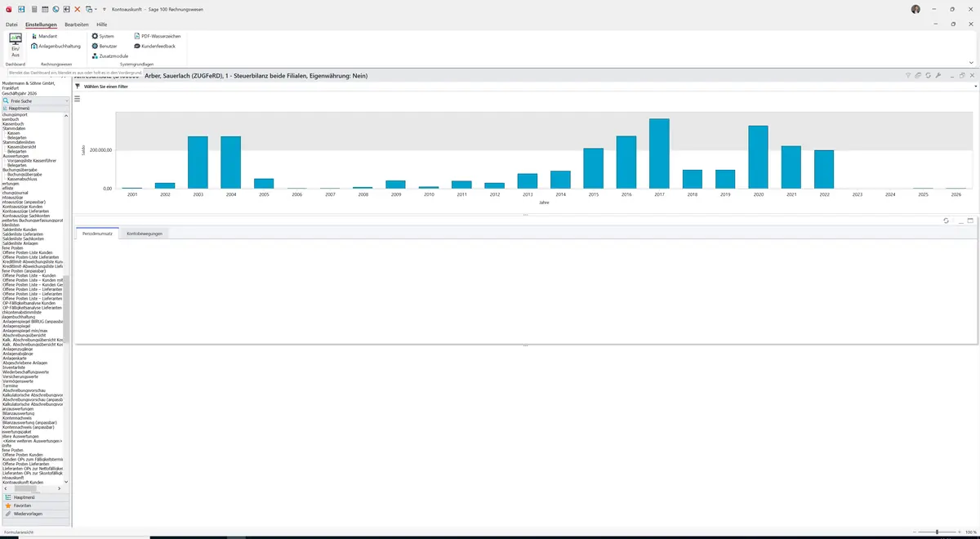Open the Zusatzmodule option

click(x=110, y=56)
